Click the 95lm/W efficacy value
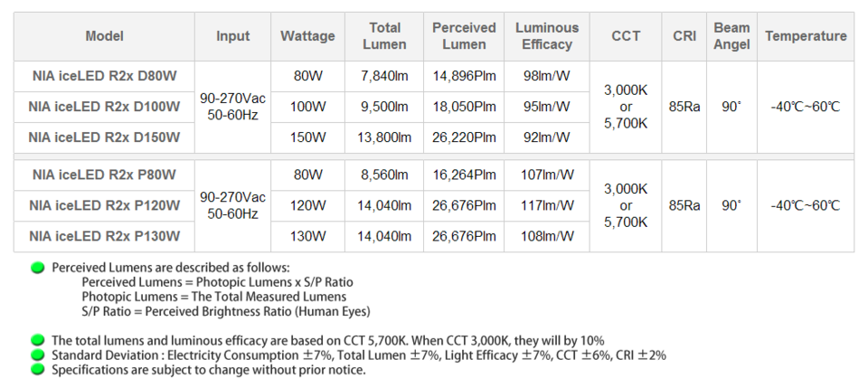This screenshot has width=868, height=388. click(x=546, y=107)
